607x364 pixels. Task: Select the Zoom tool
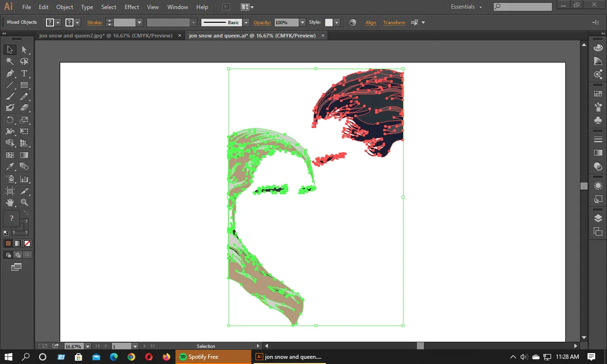click(24, 203)
